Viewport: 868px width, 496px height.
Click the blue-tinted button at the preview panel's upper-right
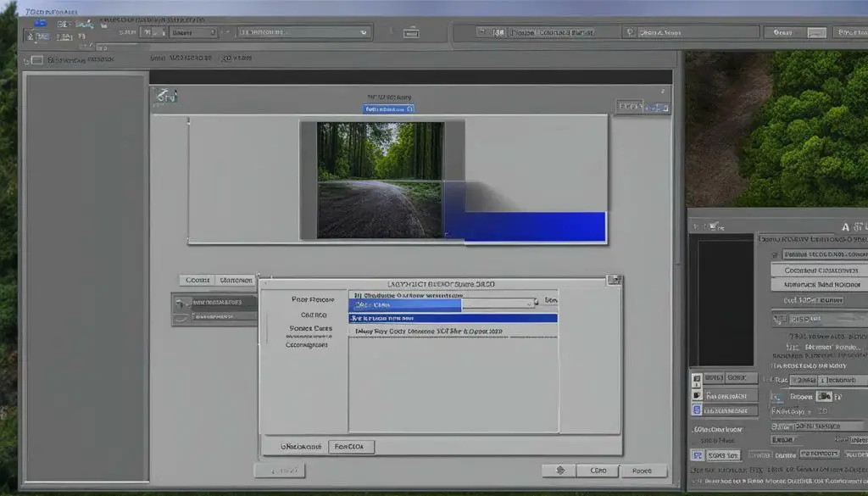tap(657, 108)
